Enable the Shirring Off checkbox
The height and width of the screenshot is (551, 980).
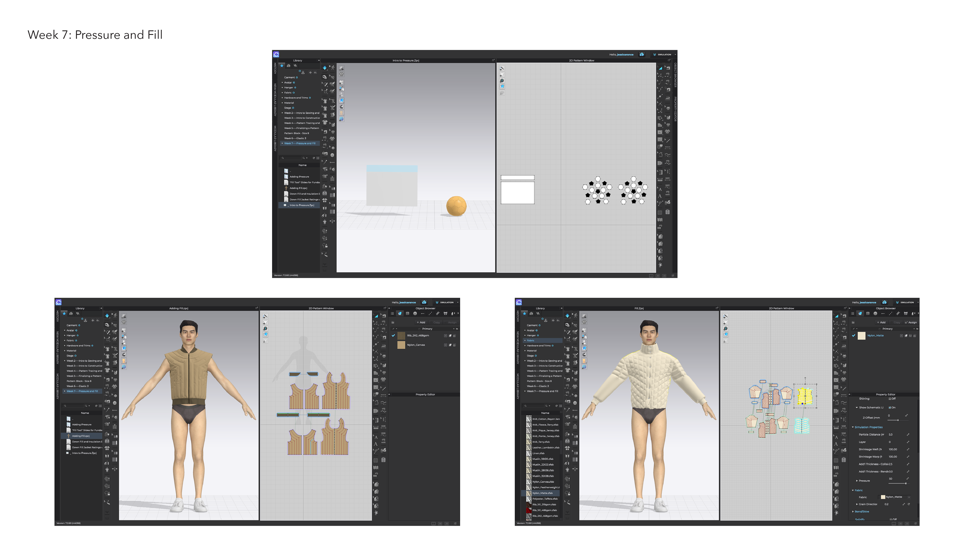(x=890, y=399)
